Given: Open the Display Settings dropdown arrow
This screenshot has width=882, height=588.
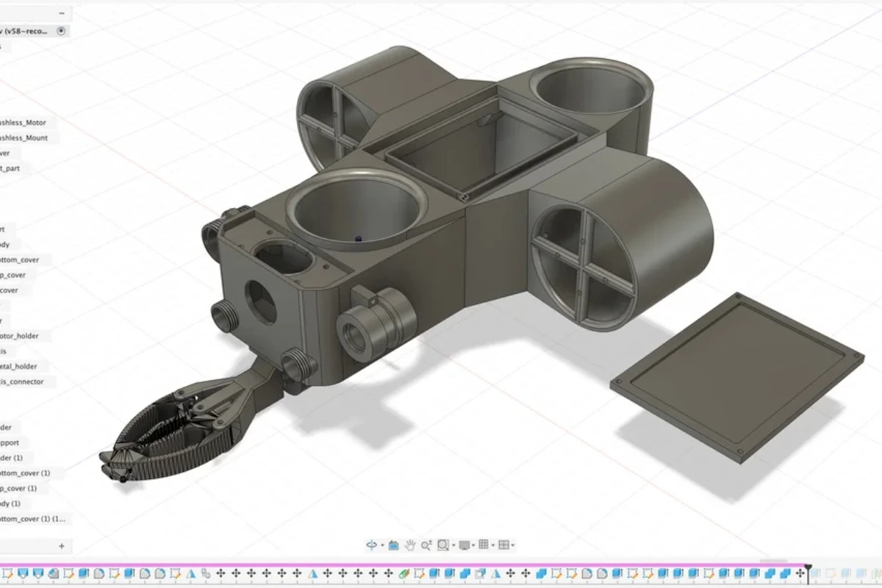Looking at the screenshot, I should click(x=473, y=545).
